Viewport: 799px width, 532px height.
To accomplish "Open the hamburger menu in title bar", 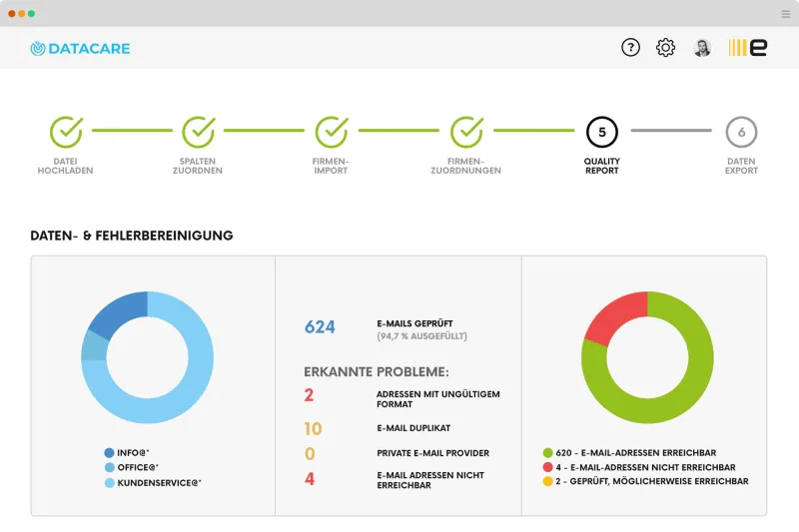I will pyautogui.click(x=785, y=14).
